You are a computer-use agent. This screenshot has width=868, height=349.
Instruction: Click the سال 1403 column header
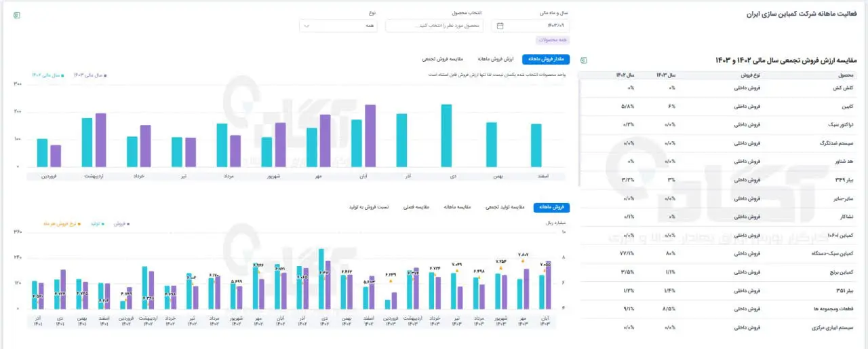point(667,74)
